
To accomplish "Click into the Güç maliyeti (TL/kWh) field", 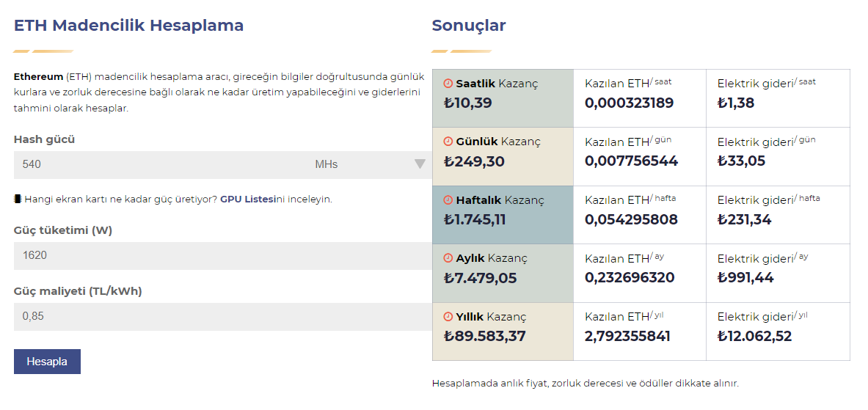I will [x=219, y=316].
